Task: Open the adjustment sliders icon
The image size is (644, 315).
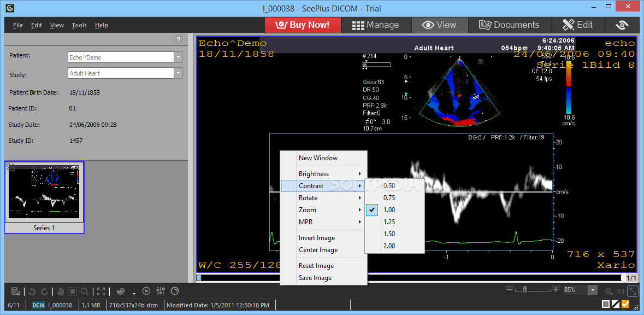Action: pyautogui.click(x=161, y=291)
